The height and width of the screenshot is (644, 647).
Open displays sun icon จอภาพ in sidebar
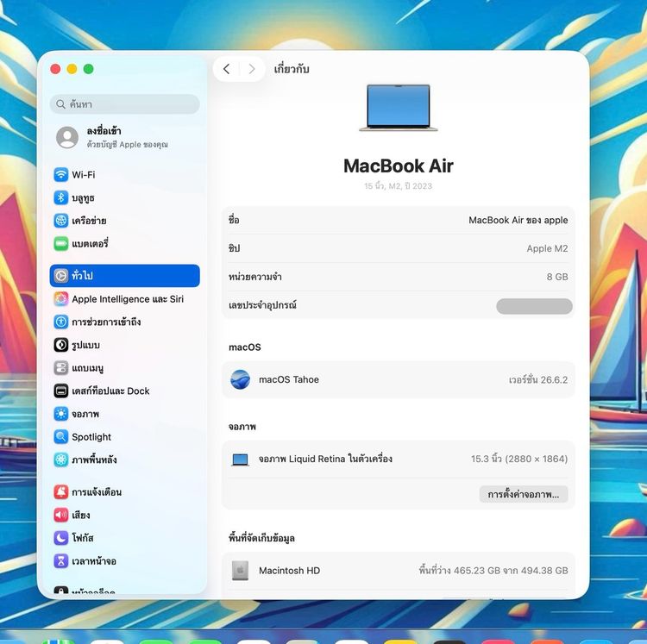pos(61,414)
